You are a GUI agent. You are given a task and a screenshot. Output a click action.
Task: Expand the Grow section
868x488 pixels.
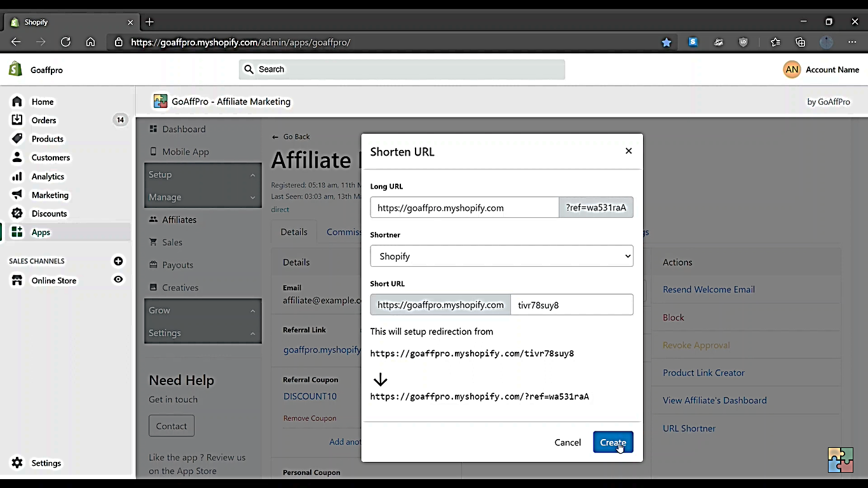click(x=203, y=310)
